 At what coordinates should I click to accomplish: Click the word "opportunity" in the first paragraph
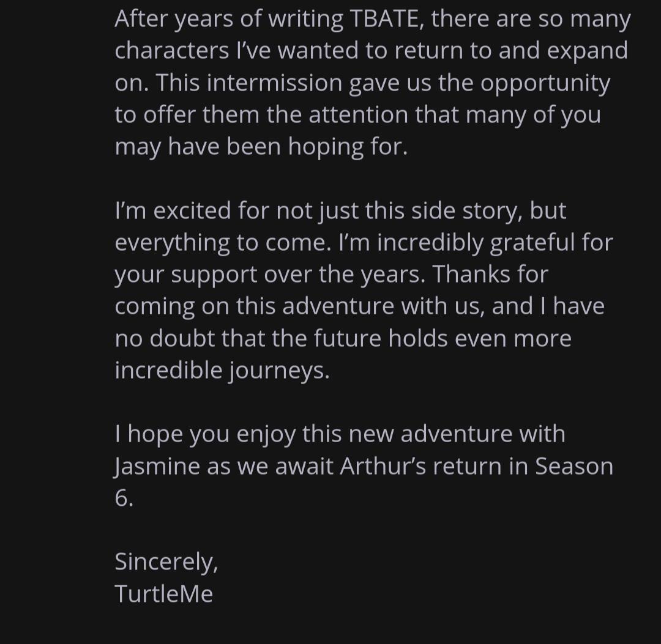pyautogui.click(x=545, y=83)
